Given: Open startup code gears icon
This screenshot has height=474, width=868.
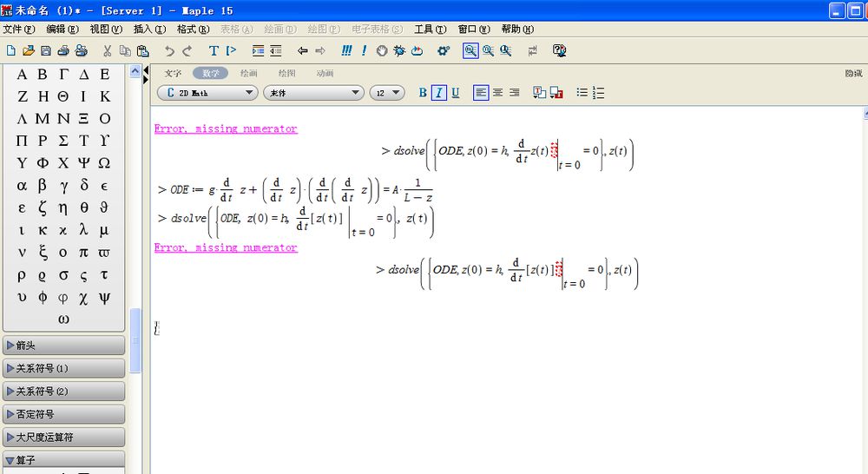Looking at the screenshot, I should (x=444, y=51).
